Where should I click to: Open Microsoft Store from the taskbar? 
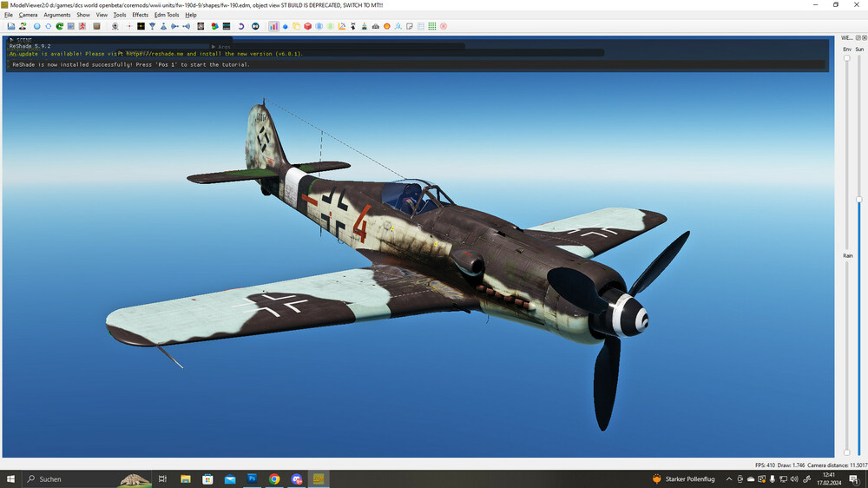click(207, 479)
